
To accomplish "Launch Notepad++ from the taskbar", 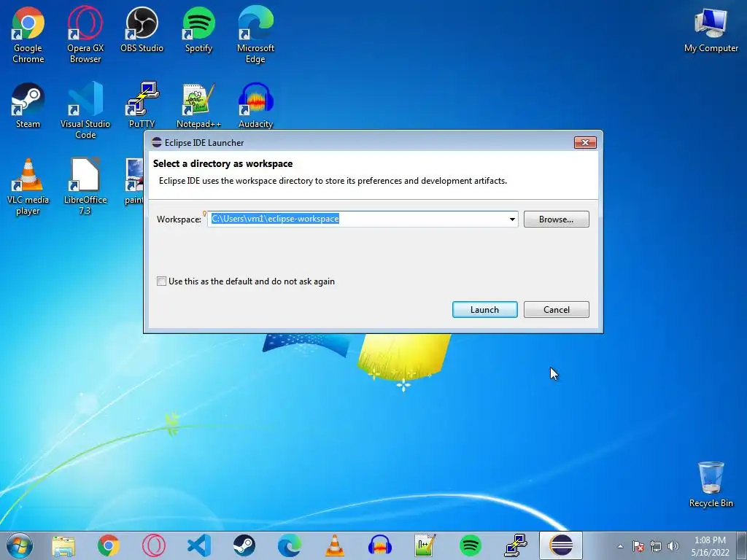I will click(425, 545).
